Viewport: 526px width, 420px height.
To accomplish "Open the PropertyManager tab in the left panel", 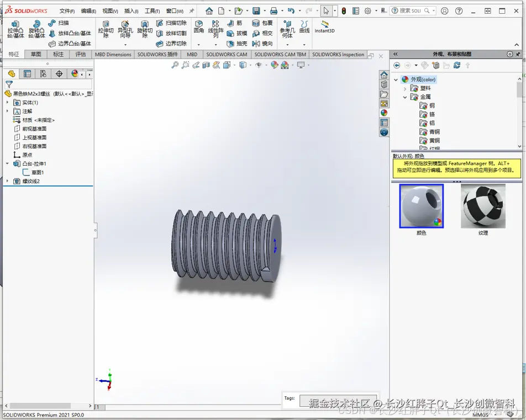I will 27,74.
